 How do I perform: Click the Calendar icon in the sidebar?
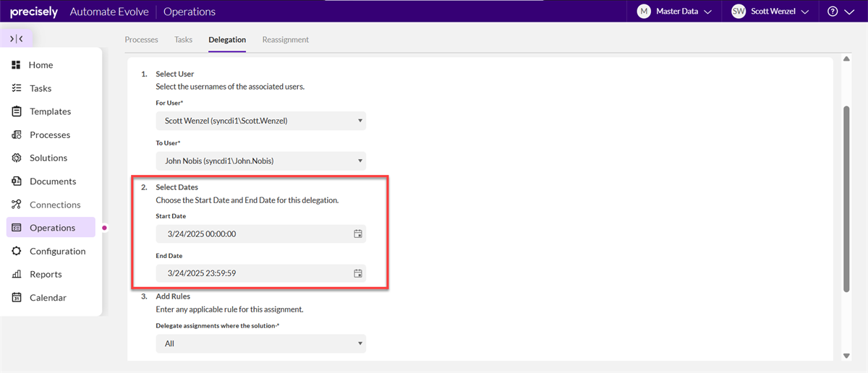click(x=16, y=297)
